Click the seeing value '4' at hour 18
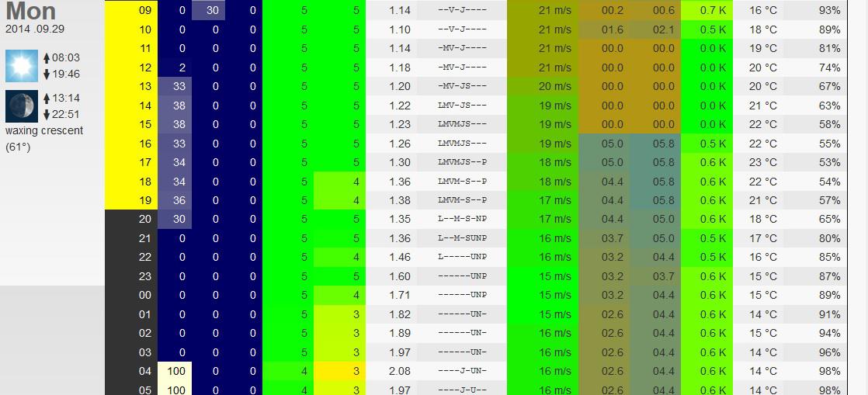This screenshot has width=868, height=395. pyautogui.click(x=340, y=182)
